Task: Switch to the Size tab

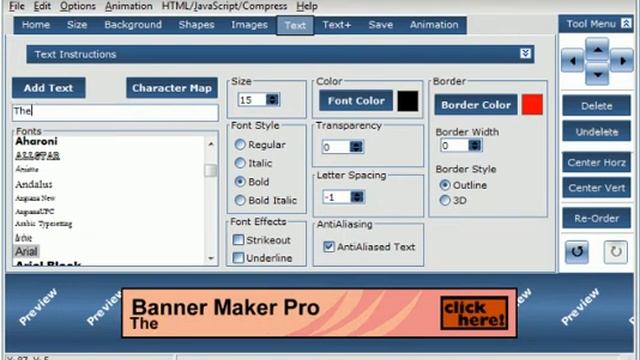Action: [77, 25]
